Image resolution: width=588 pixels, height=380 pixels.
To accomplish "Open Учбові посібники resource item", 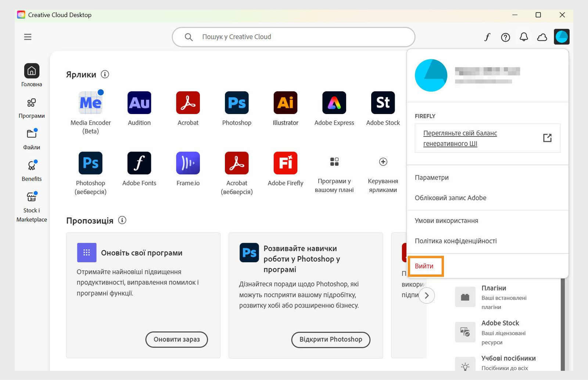I will pos(495,363).
